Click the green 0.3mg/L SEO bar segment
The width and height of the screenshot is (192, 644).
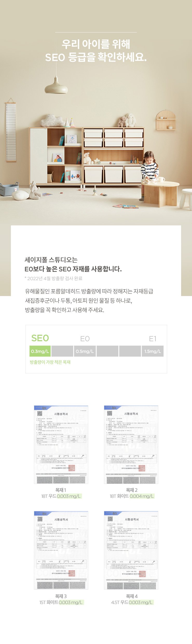(40, 351)
